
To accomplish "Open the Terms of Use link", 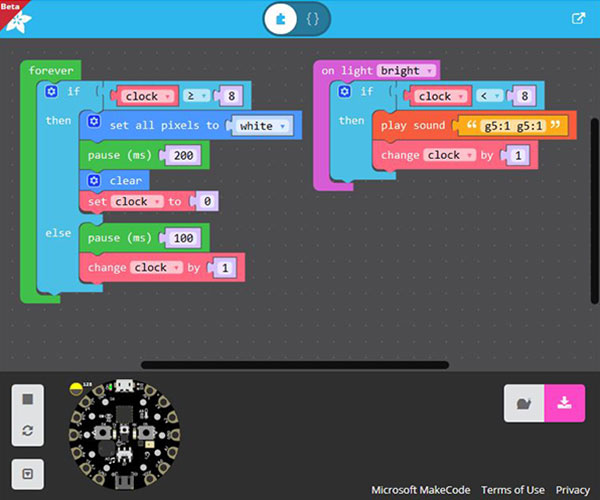I will click(x=513, y=490).
